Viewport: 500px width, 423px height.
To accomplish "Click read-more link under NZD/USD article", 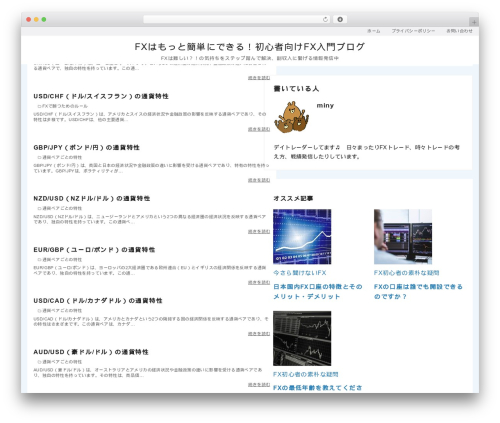I will tap(259, 231).
